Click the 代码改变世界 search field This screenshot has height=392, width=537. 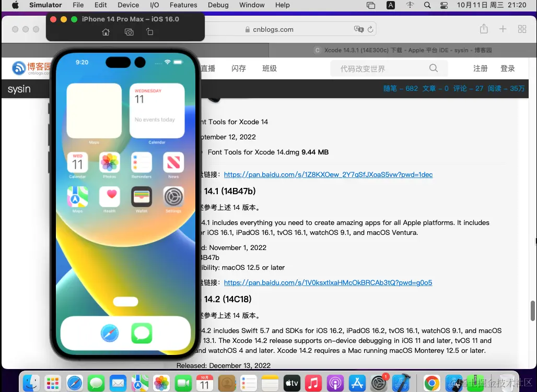381,68
